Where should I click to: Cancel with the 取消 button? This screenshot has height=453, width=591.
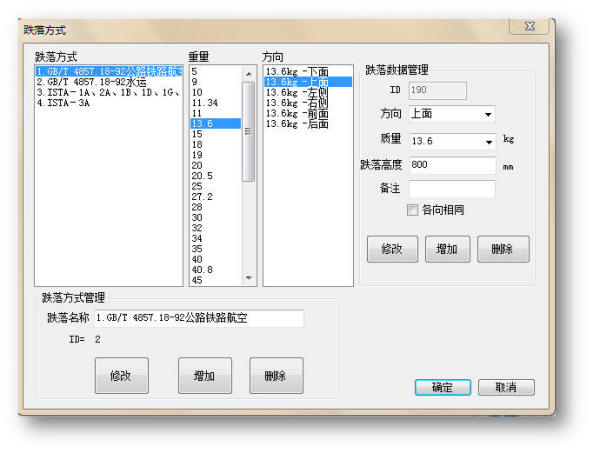pyautogui.click(x=506, y=387)
